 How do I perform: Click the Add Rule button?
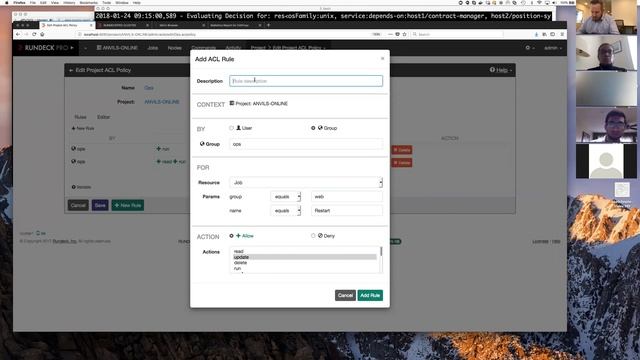pos(370,295)
